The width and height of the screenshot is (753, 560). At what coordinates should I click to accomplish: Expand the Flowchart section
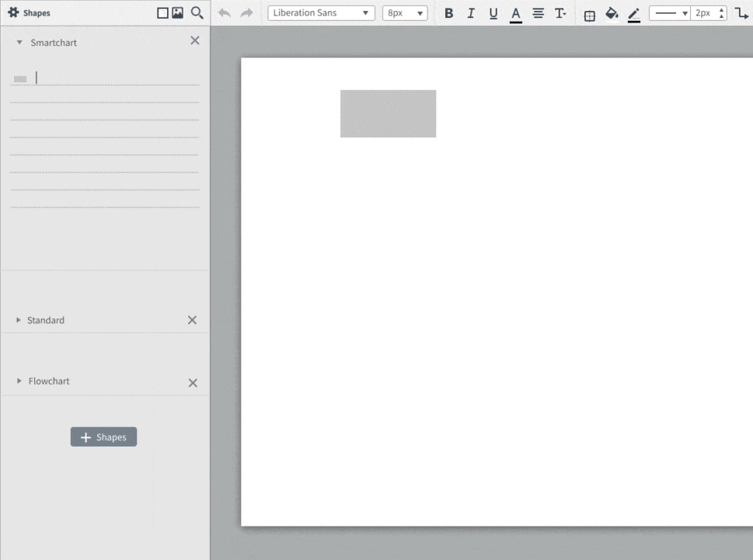19,381
